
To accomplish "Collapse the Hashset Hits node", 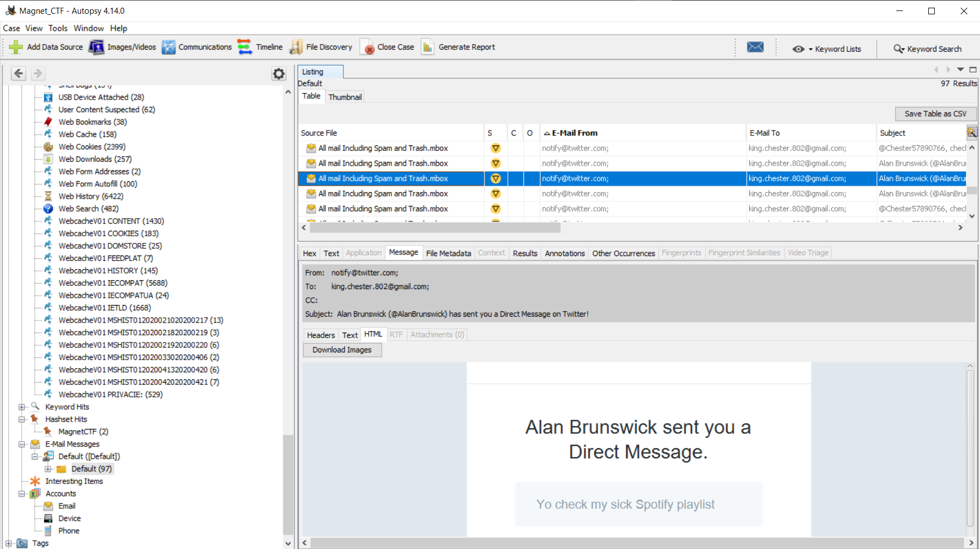I will (21, 420).
